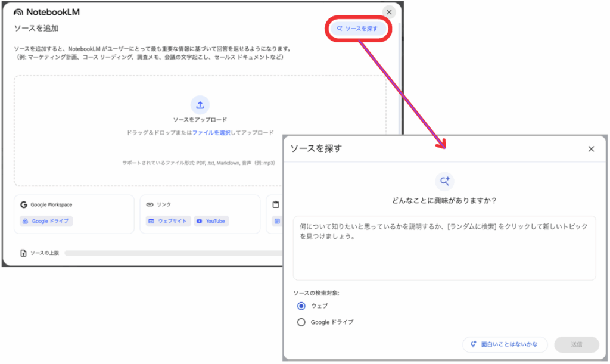Click the ファイルを選択 link
This screenshot has width=610, height=364.
click(211, 133)
